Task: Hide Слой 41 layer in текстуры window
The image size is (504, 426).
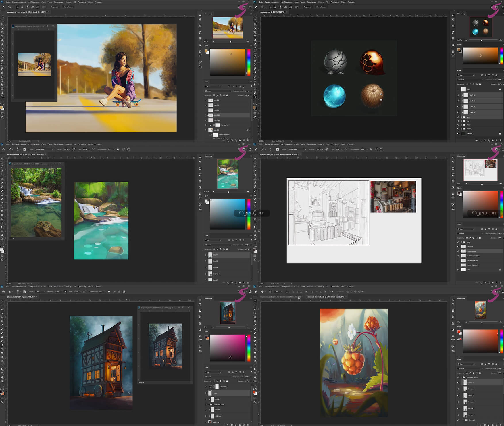Action: pos(458,95)
